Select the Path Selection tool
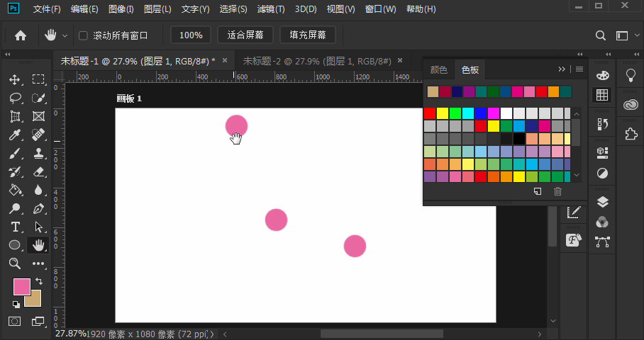644x340 pixels. [38, 227]
